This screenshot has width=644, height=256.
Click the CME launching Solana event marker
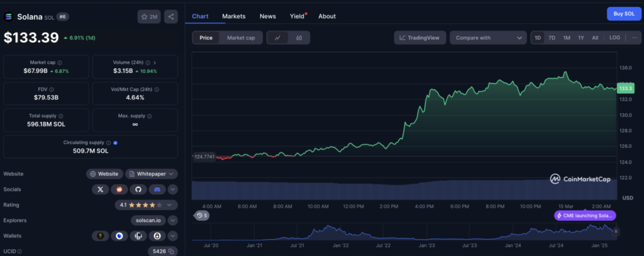tap(585, 216)
